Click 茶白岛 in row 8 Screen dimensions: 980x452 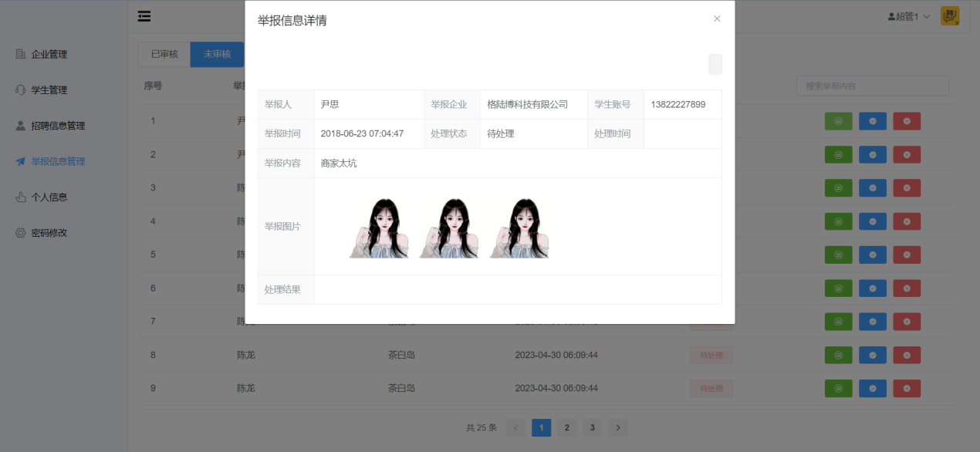(x=401, y=356)
